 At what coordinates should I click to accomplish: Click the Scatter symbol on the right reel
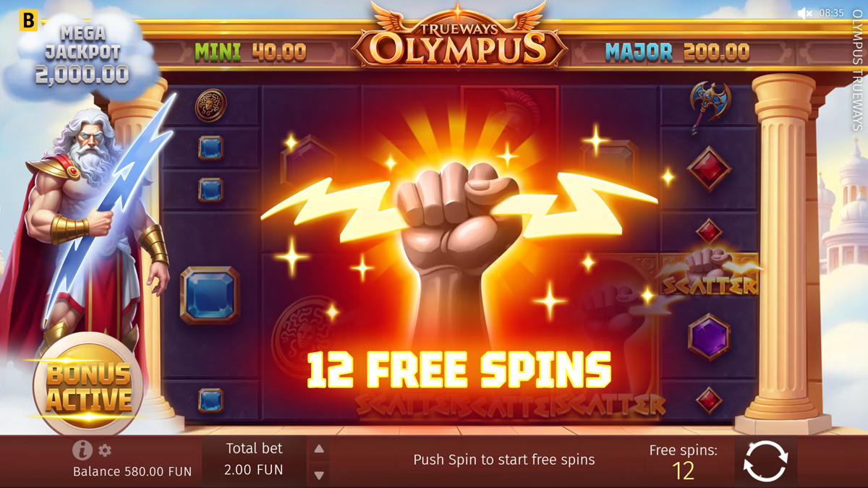coord(709,275)
